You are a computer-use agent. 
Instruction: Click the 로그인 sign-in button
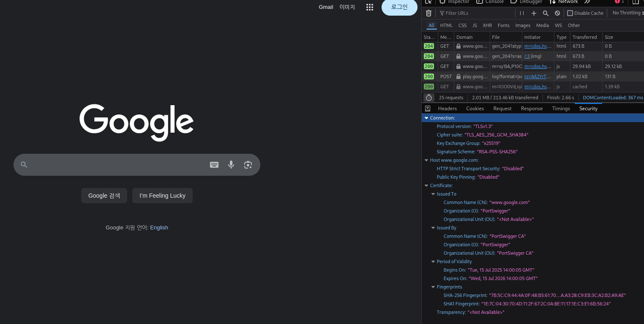pyautogui.click(x=399, y=7)
